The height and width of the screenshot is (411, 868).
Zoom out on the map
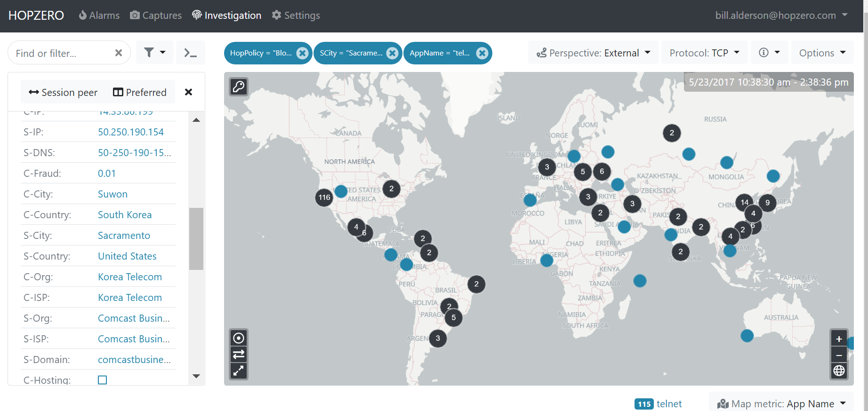click(839, 355)
